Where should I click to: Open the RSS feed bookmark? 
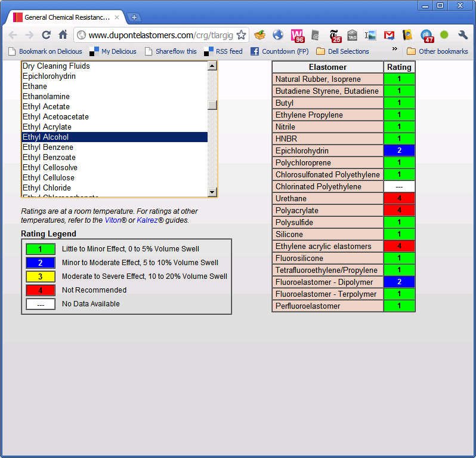tap(223, 51)
